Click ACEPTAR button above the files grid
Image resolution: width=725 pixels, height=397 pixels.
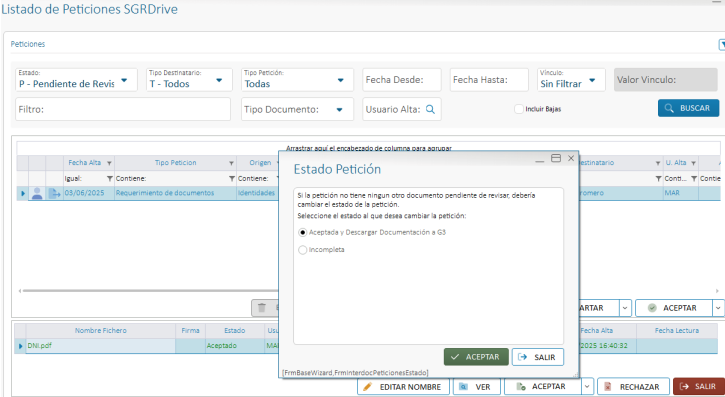tap(674, 308)
